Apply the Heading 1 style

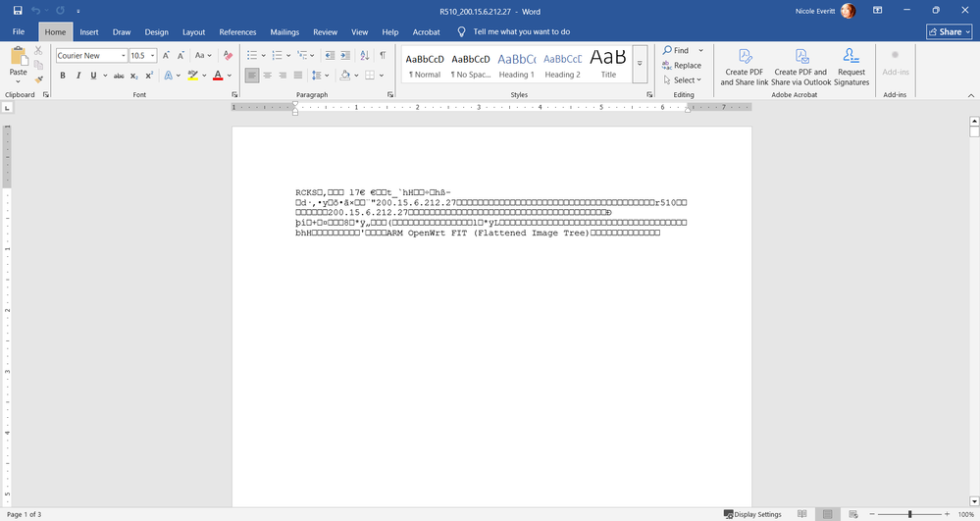tap(516, 65)
